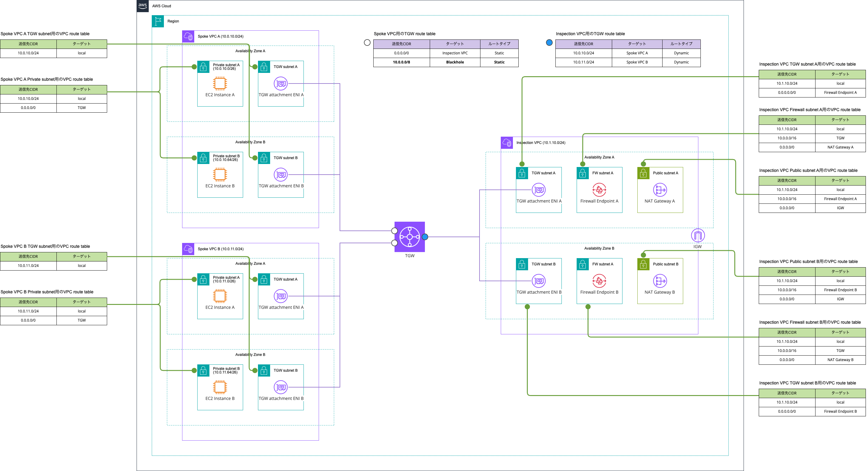Click Inspection VPC TGW subnet A lock icon
The width and height of the screenshot is (868, 471).
click(522, 173)
